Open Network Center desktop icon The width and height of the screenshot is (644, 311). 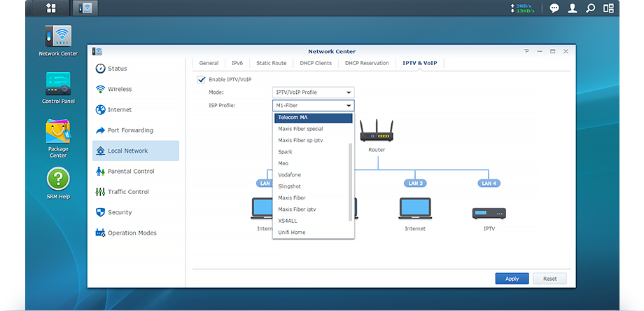(58, 39)
